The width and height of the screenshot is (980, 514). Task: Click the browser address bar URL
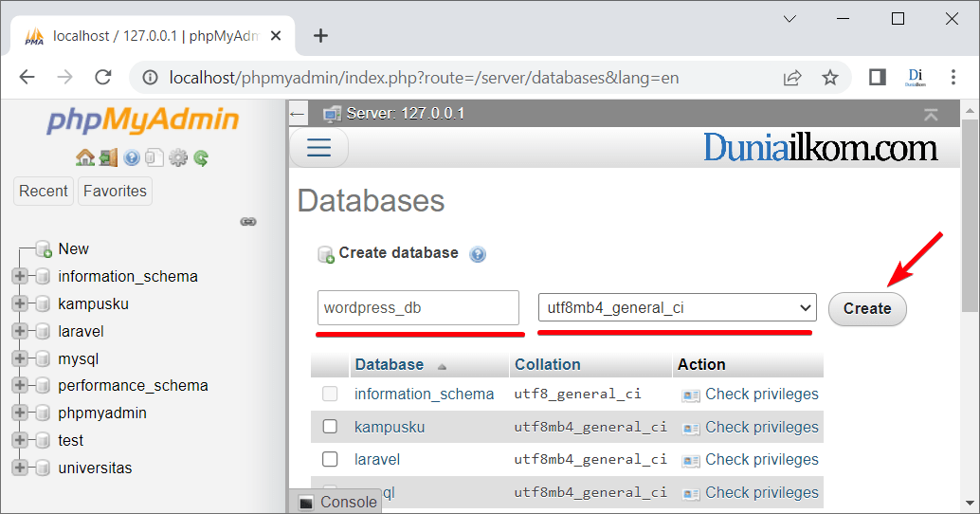coord(424,78)
